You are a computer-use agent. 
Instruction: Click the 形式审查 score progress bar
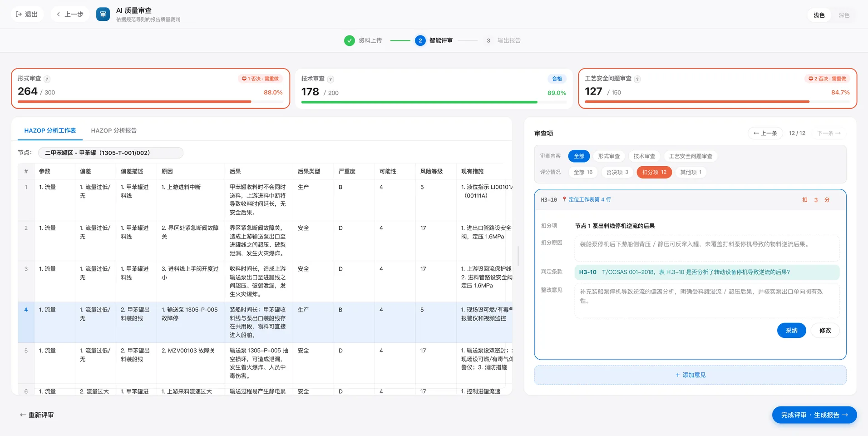click(x=150, y=102)
